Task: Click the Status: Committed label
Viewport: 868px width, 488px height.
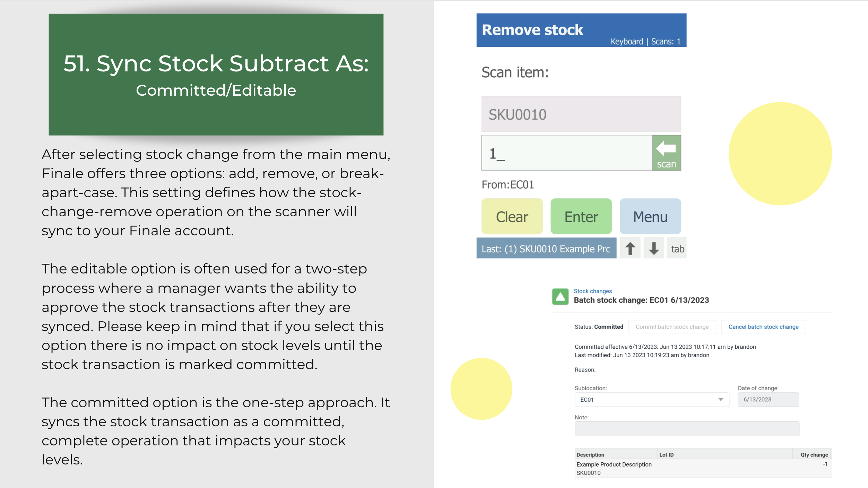Action: coord(599,327)
